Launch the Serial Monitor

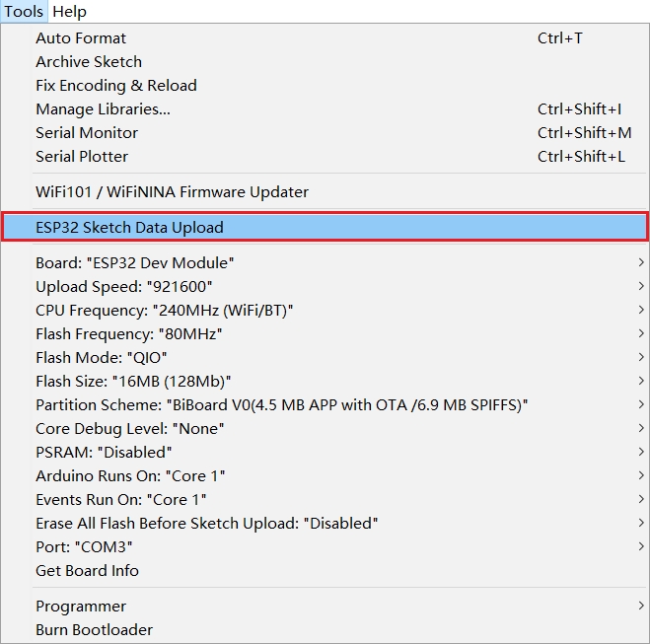(87, 133)
